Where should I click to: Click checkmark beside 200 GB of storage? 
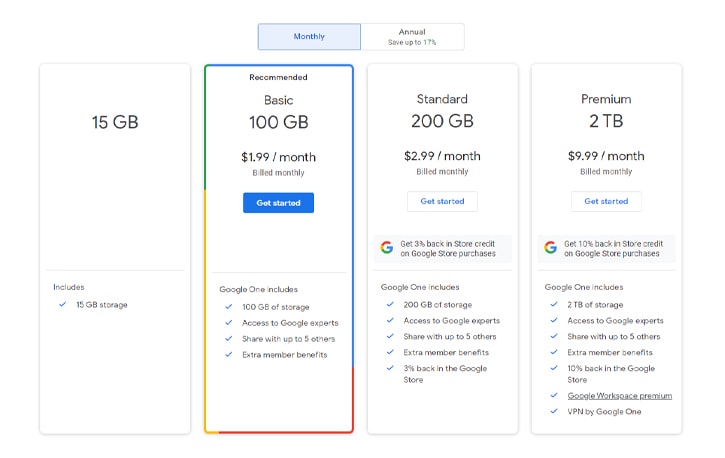tap(390, 305)
